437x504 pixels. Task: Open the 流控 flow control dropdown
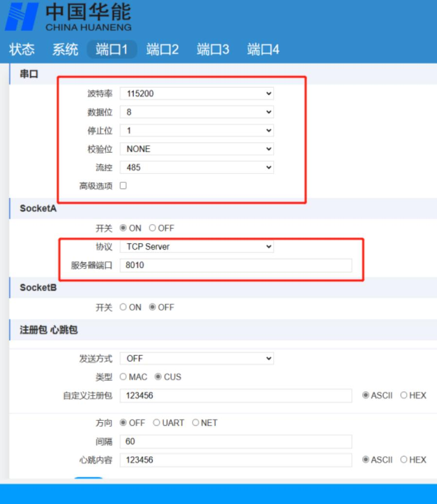[x=196, y=168]
